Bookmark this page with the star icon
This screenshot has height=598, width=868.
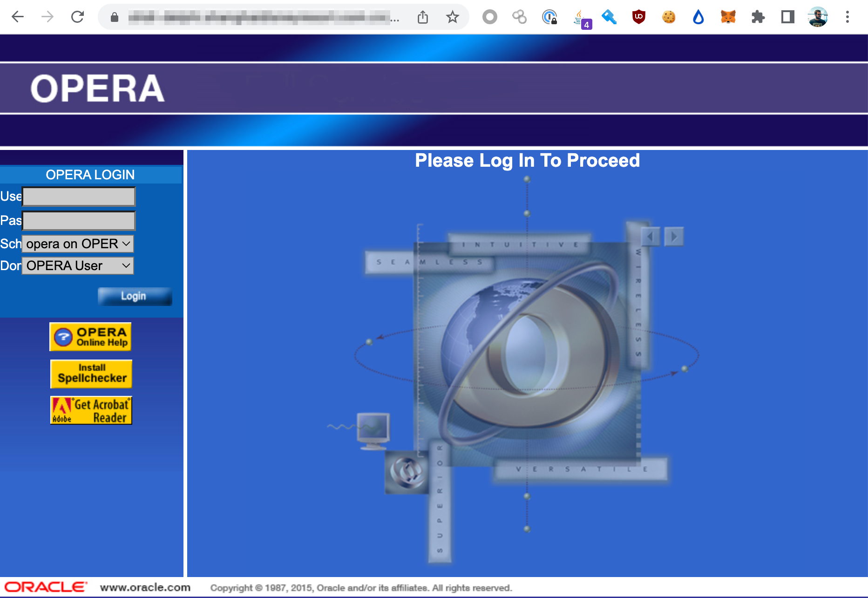pos(452,17)
